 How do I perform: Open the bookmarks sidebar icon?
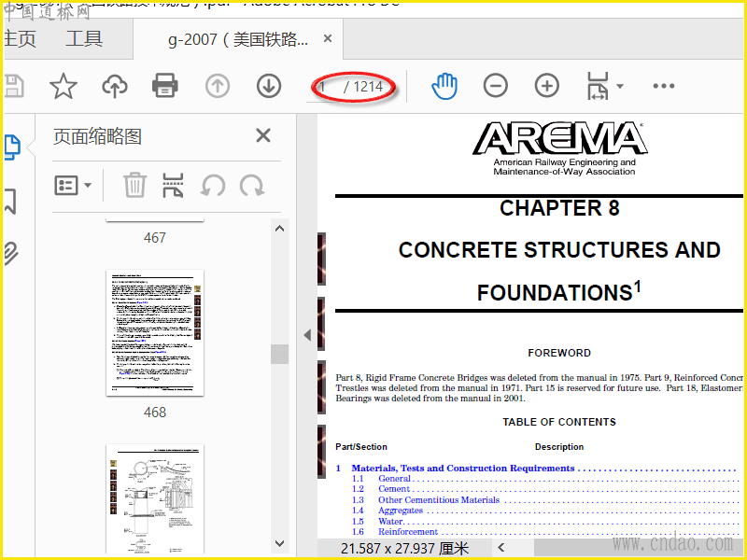pos(10,201)
